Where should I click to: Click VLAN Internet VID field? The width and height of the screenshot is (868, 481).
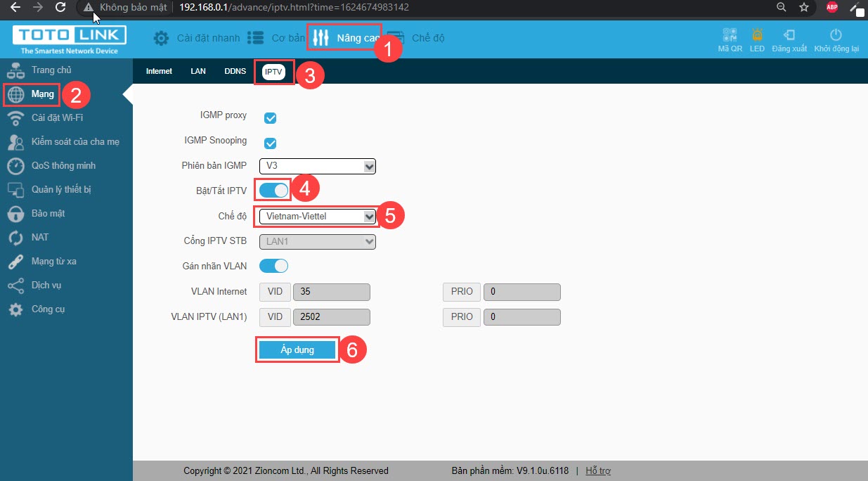[x=332, y=292]
